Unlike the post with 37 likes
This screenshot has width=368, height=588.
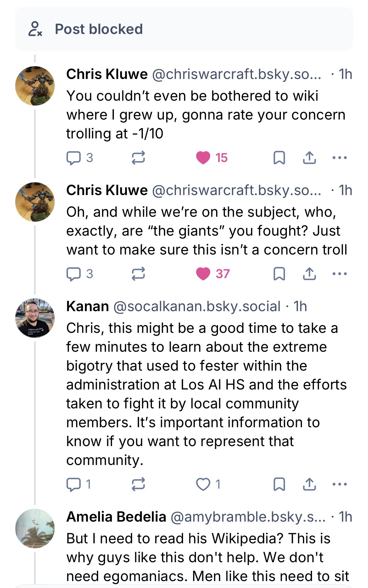click(203, 274)
